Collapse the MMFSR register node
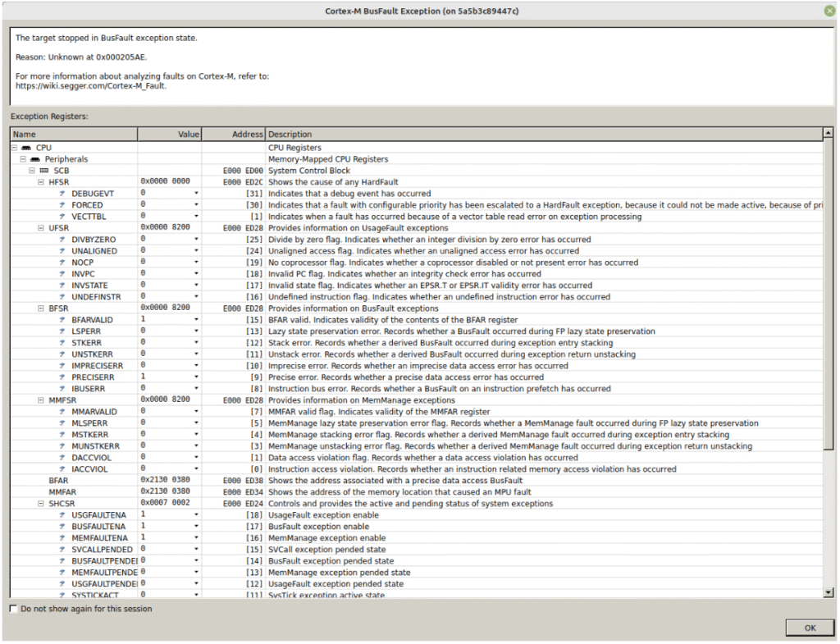 click(41, 400)
